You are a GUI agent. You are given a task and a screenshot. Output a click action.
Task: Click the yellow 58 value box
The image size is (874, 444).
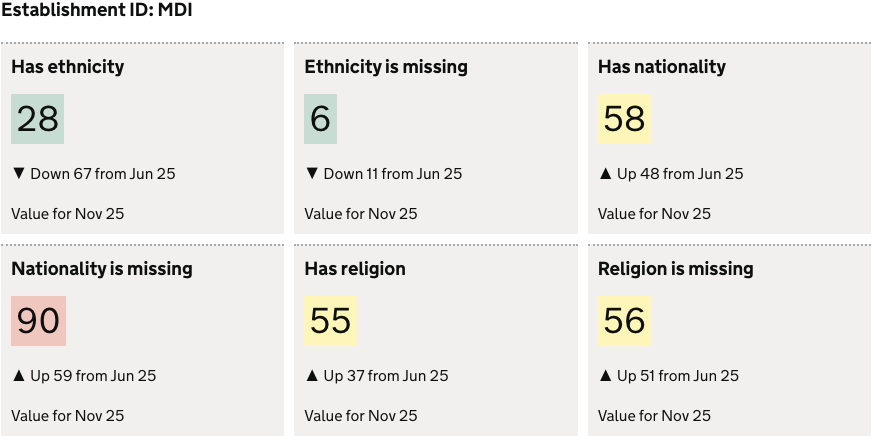click(x=625, y=119)
